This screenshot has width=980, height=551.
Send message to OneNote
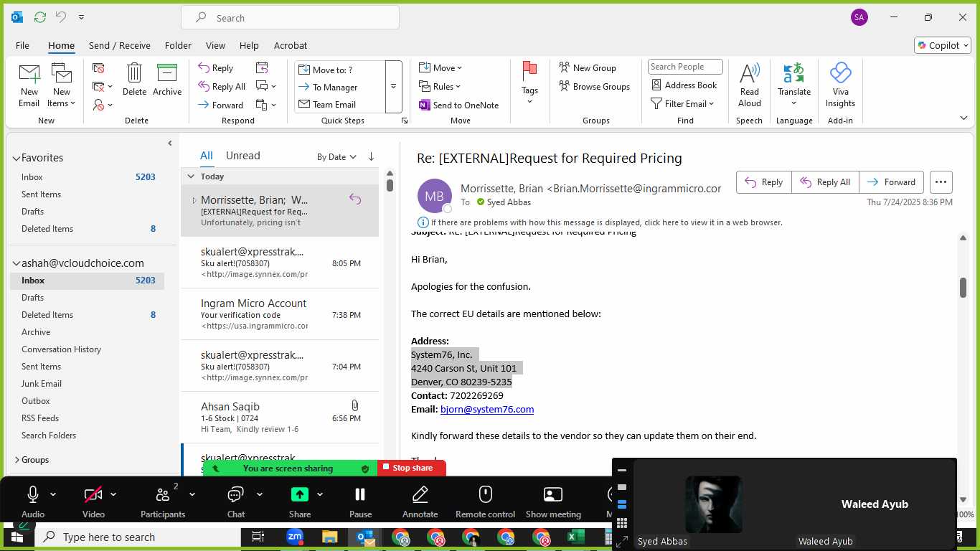tap(458, 105)
